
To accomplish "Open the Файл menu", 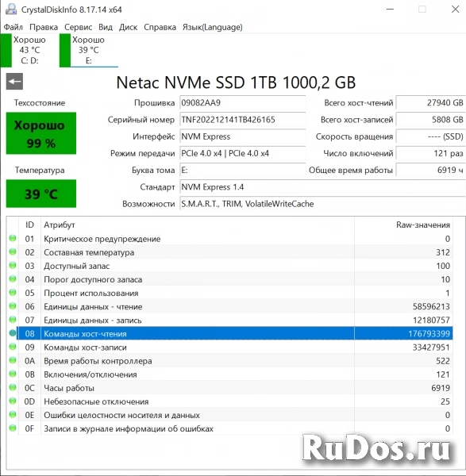I will click(x=13, y=27).
